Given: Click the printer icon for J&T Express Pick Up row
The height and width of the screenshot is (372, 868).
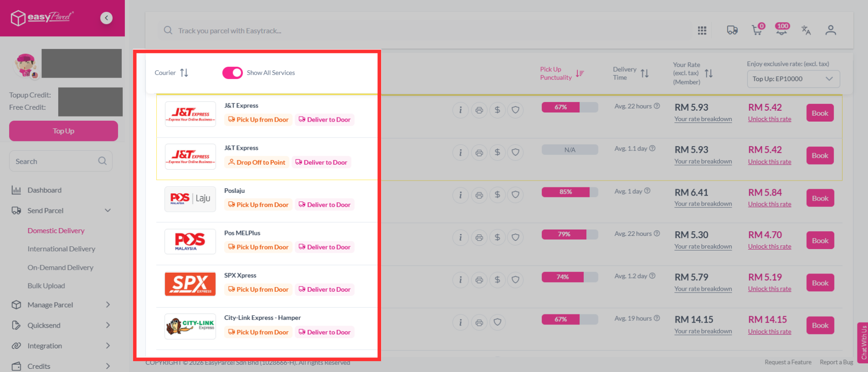Looking at the screenshot, I should pyautogui.click(x=479, y=110).
